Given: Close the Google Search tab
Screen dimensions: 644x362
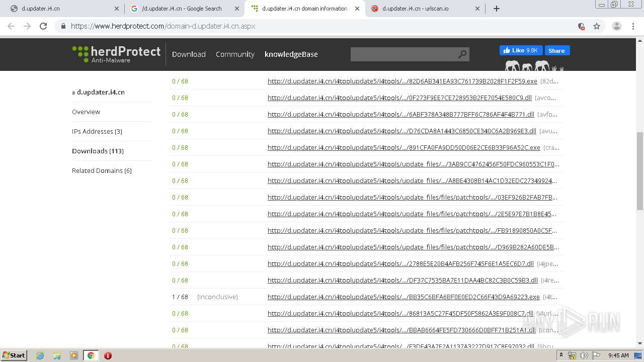Looking at the screenshot, I should pos(237,9).
